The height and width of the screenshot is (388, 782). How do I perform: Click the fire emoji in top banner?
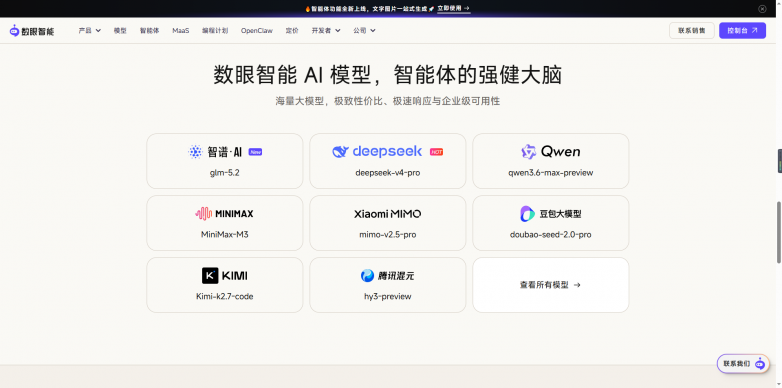308,8
